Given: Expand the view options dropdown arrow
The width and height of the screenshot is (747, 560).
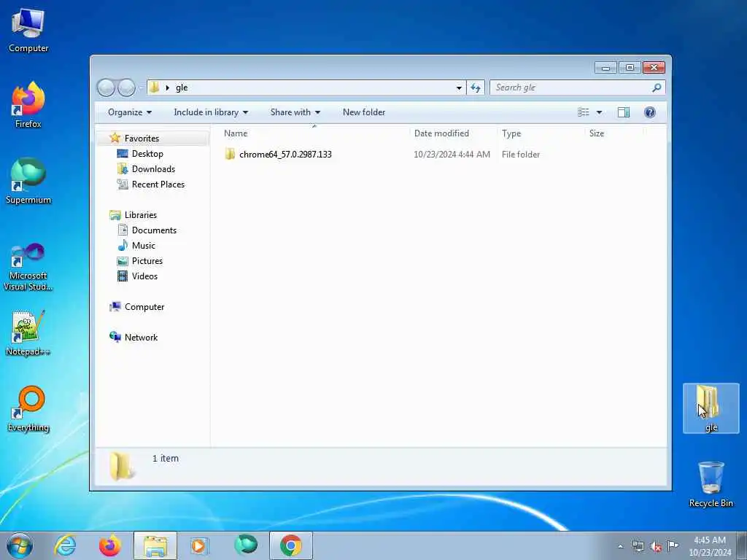Looking at the screenshot, I should tap(600, 112).
